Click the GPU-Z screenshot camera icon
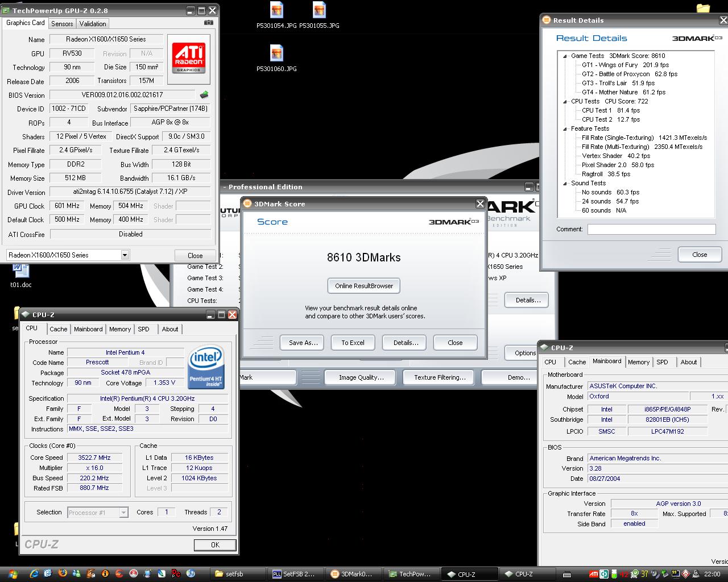 208,23
